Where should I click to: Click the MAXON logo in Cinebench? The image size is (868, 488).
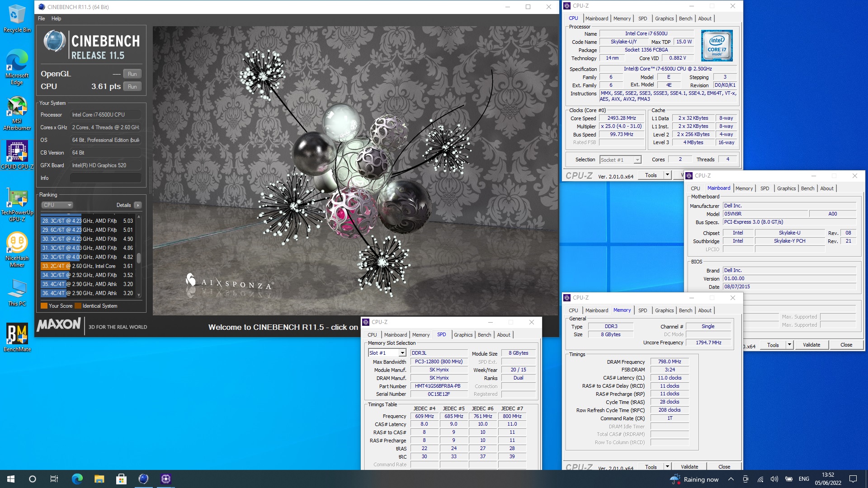pos(59,324)
